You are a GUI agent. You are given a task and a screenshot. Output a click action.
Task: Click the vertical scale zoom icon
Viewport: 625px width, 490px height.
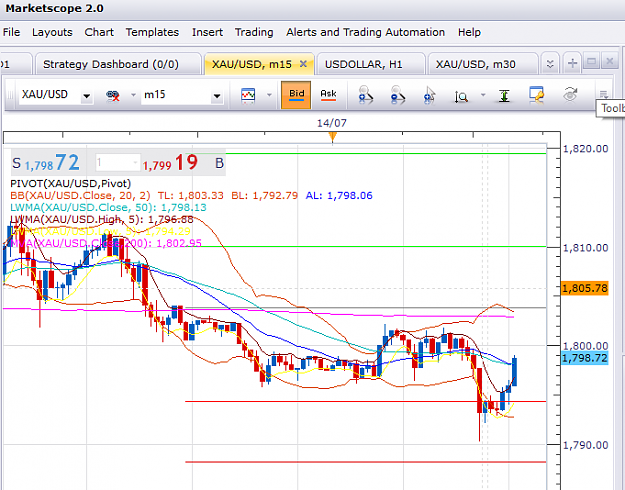coord(461,96)
